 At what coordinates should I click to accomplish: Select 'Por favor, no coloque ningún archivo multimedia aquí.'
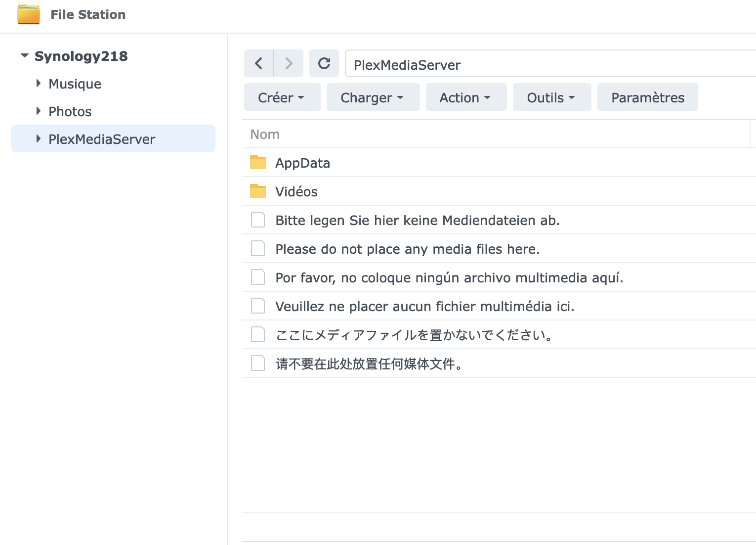(x=449, y=278)
